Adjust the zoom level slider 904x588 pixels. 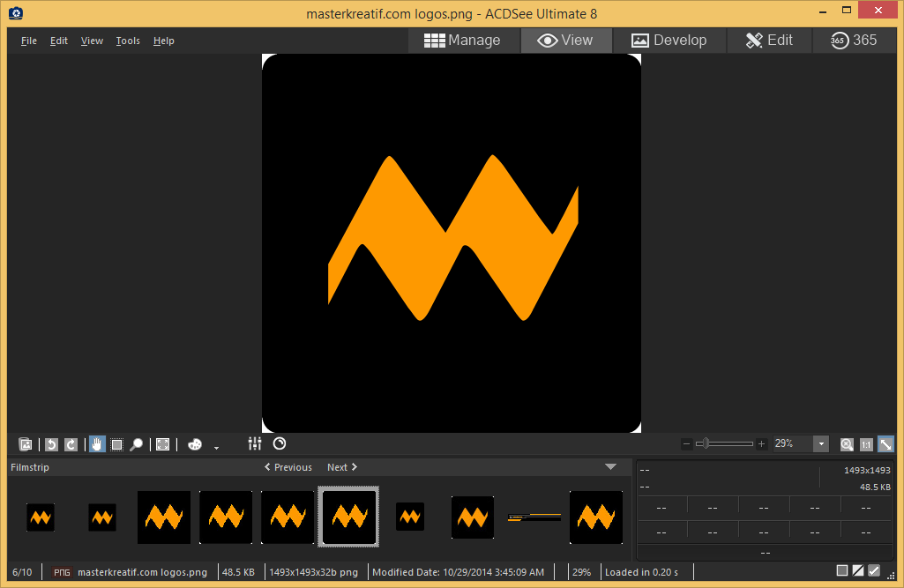coord(724,444)
